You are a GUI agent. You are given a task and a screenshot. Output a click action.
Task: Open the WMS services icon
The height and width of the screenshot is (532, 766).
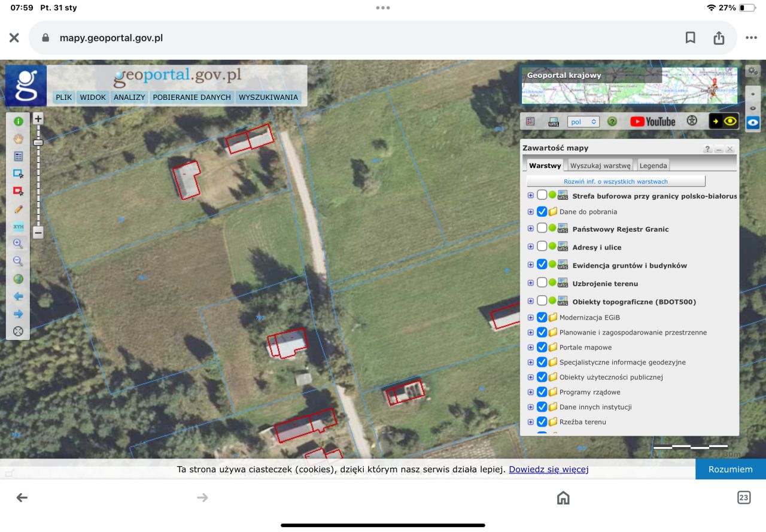coord(554,121)
